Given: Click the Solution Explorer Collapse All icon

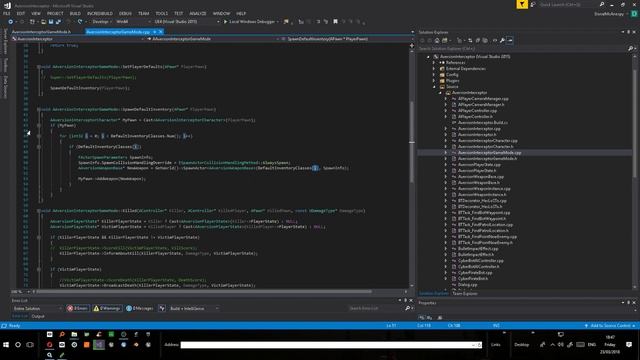Looking at the screenshot, I should (x=478, y=40).
